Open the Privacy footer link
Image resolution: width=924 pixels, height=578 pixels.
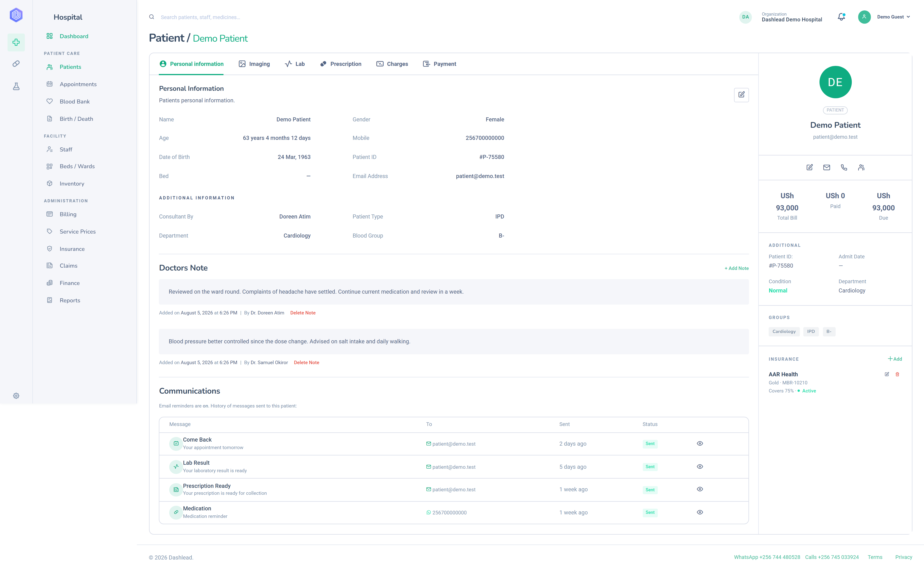903,557
